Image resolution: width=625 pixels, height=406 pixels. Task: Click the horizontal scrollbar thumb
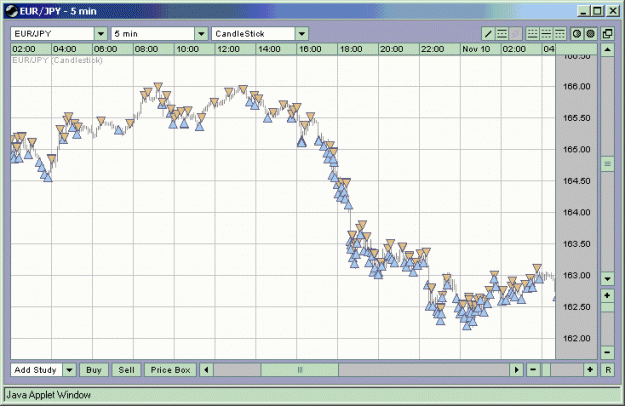point(300,370)
